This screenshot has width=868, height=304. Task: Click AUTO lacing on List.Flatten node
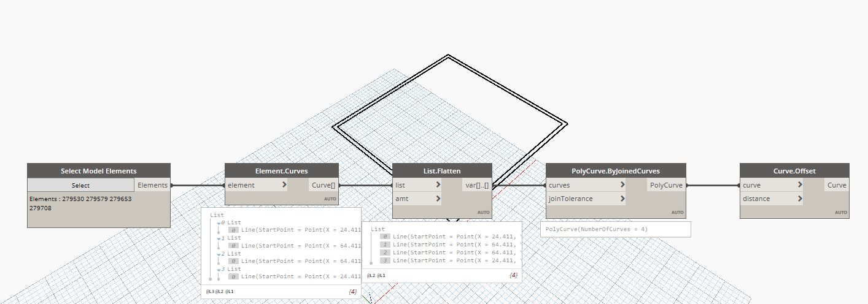click(484, 213)
